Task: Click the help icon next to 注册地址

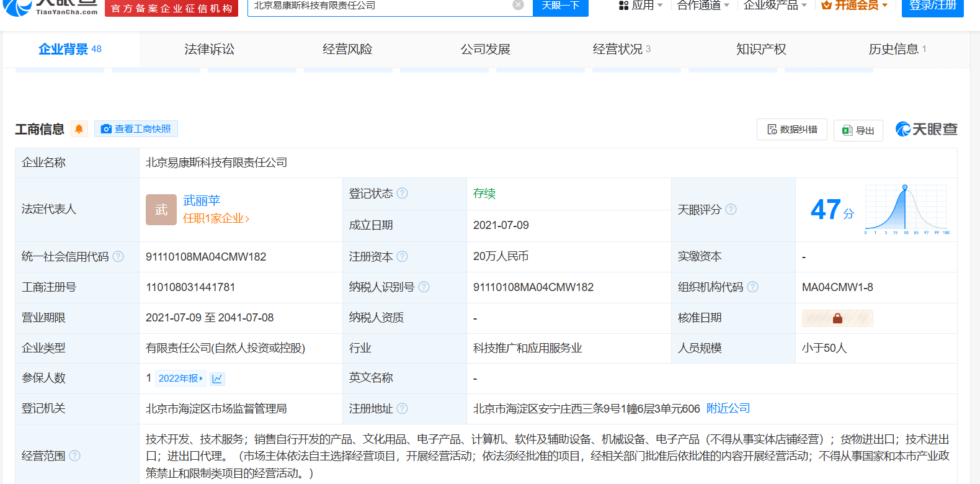Action: [x=403, y=408]
